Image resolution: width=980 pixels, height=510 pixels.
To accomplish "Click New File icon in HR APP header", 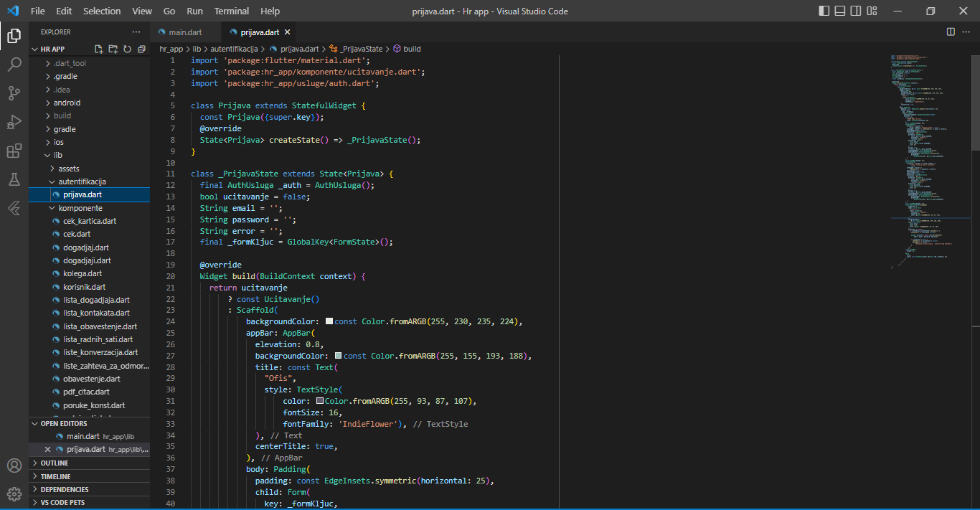I will point(99,49).
